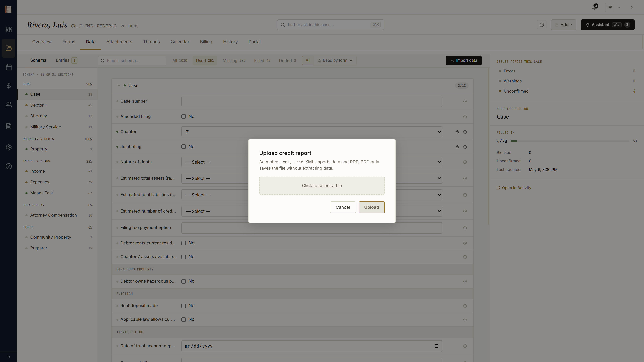This screenshot has width=644, height=362.
Task: Click Upload in the credit report dialog
Action: tap(371, 207)
